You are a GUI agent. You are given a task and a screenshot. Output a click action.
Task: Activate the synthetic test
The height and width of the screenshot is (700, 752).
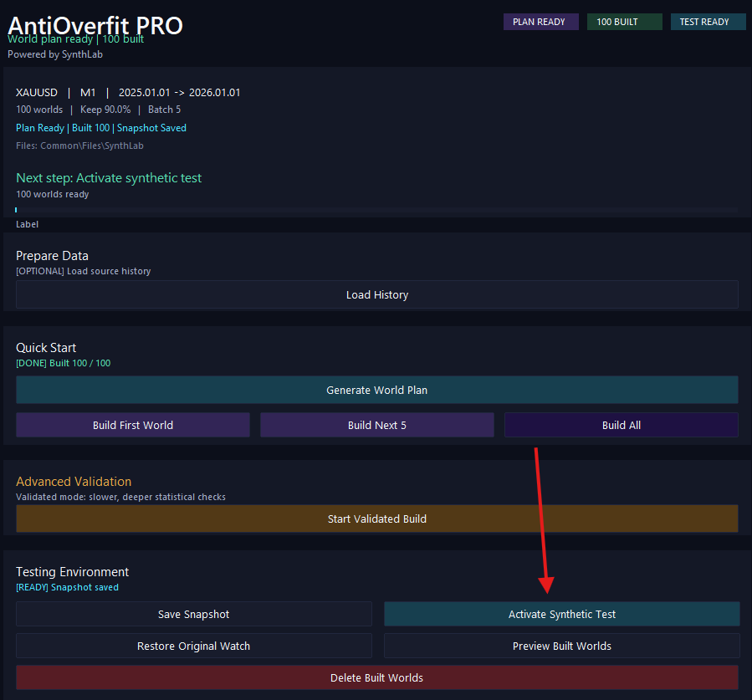[x=561, y=614]
